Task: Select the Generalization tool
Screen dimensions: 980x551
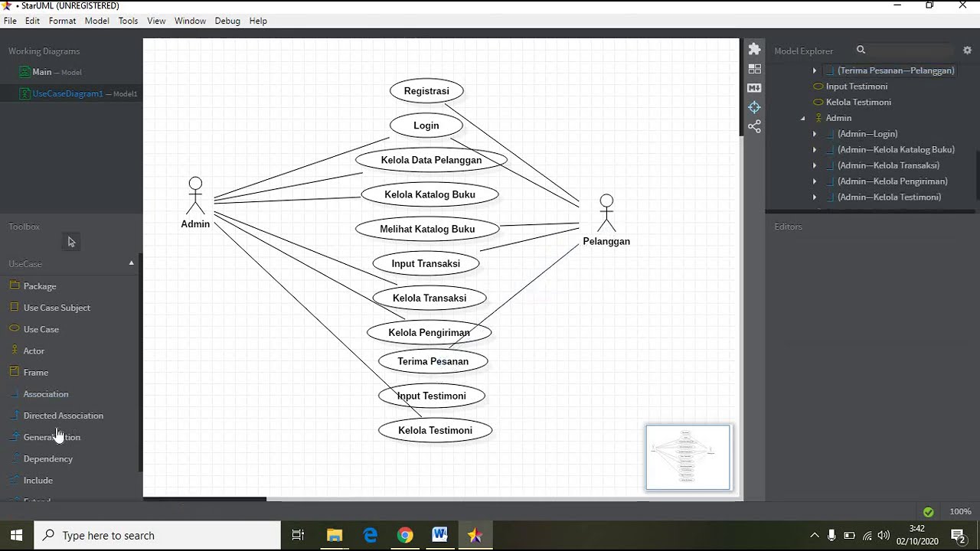Action: pos(51,437)
